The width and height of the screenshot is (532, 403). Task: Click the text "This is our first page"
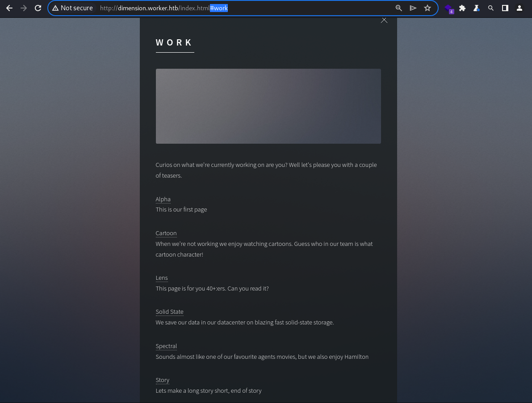[181, 209]
